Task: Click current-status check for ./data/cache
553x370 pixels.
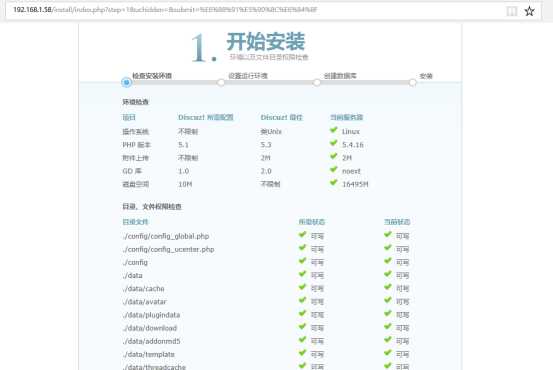Action: tap(388, 287)
